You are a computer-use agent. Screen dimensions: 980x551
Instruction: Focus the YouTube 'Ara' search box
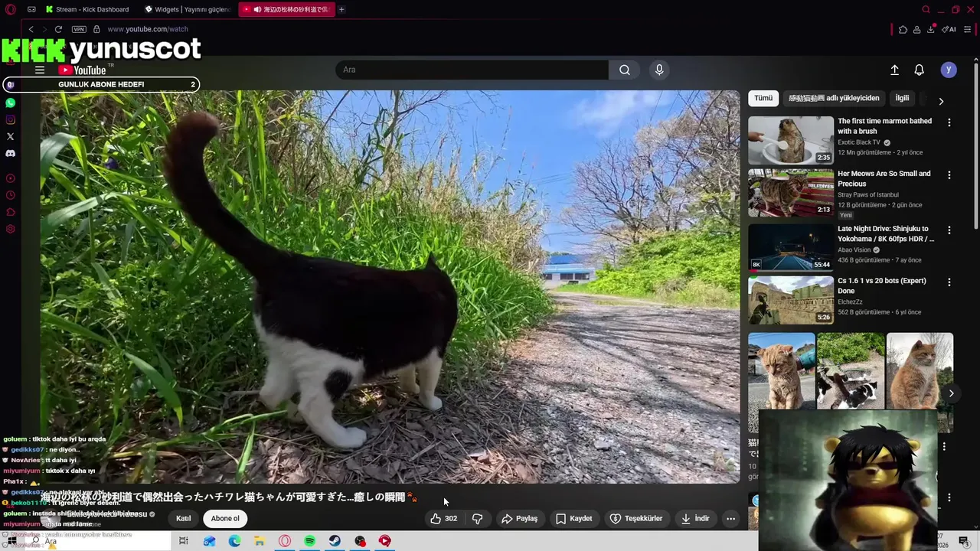[472, 70]
